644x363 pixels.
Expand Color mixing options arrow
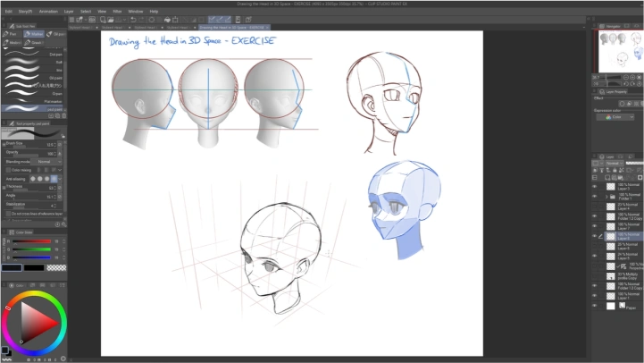coord(60,170)
